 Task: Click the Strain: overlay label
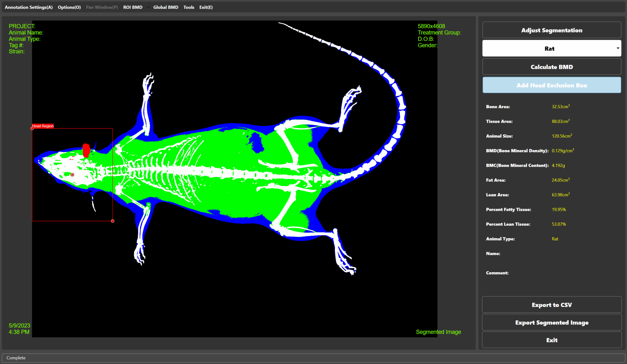click(x=17, y=51)
